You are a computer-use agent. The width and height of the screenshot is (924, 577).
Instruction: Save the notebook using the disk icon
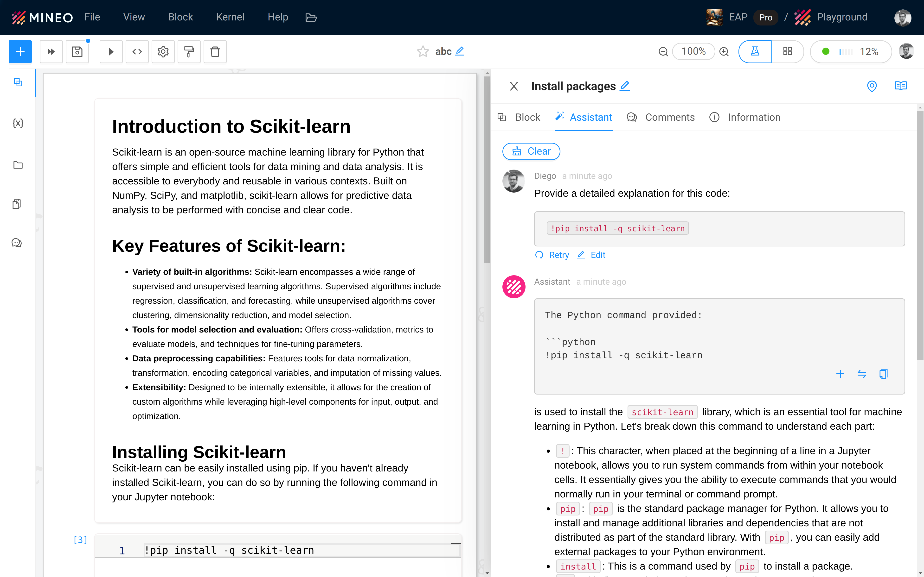coord(77,51)
